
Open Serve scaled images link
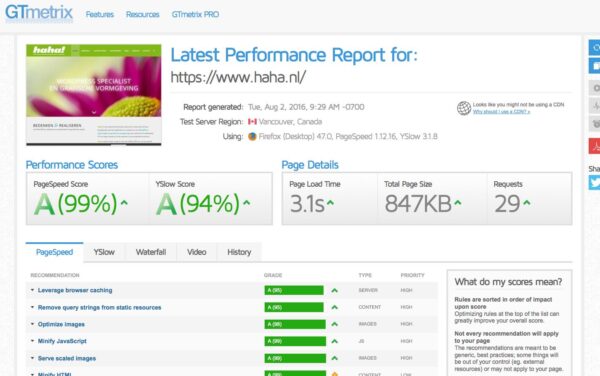coord(67,358)
